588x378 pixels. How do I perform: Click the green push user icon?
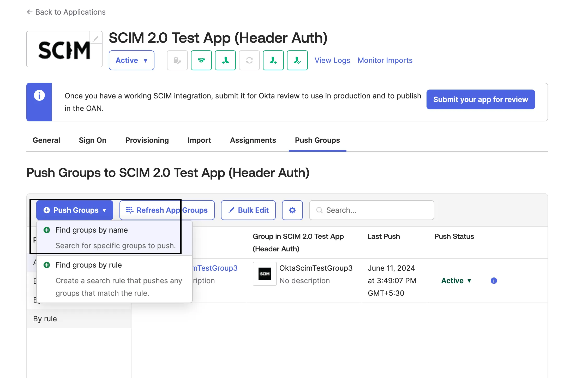point(273,60)
